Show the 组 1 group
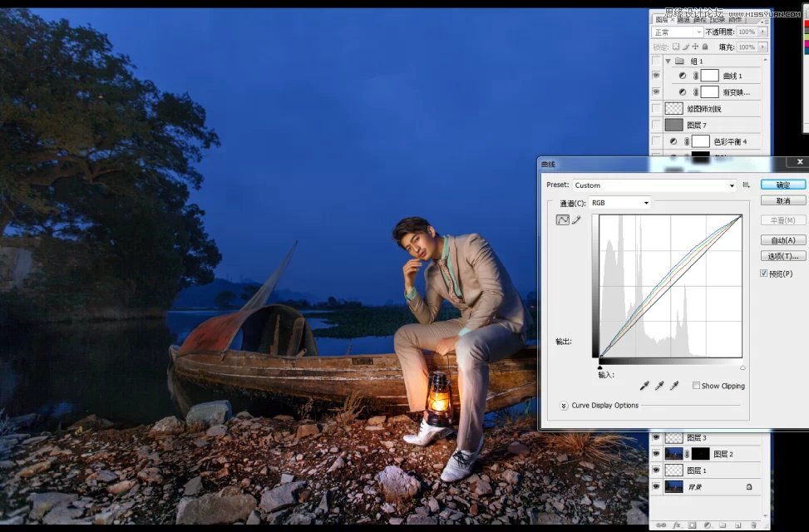Image resolution: width=809 pixels, height=532 pixels. pyautogui.click(x=656, y=61)
